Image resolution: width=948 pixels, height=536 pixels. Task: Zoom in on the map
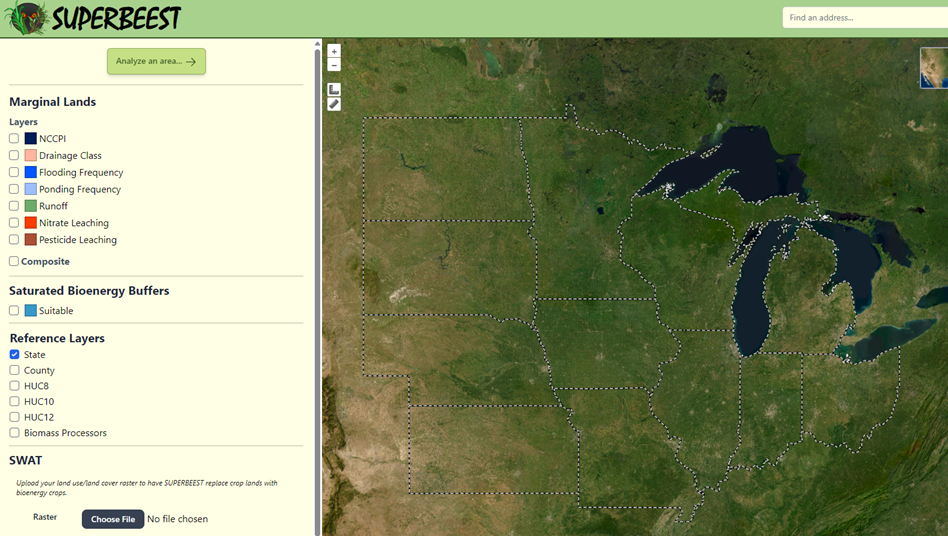(334, 51)
